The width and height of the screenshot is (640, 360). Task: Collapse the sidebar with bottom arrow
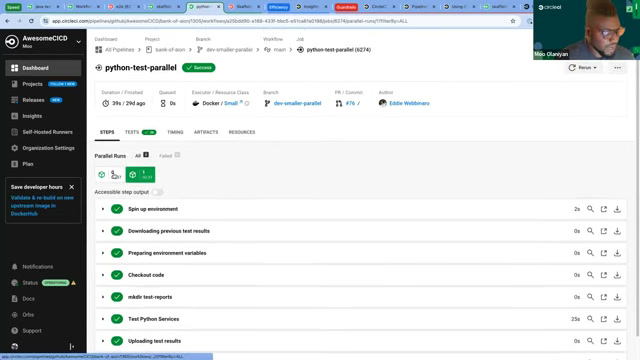click(x=72, y=347)
